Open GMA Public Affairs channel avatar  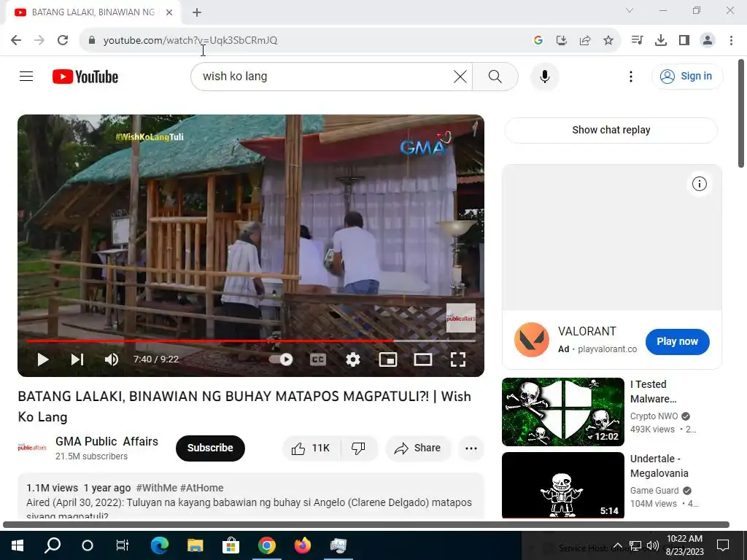(32, 448)
